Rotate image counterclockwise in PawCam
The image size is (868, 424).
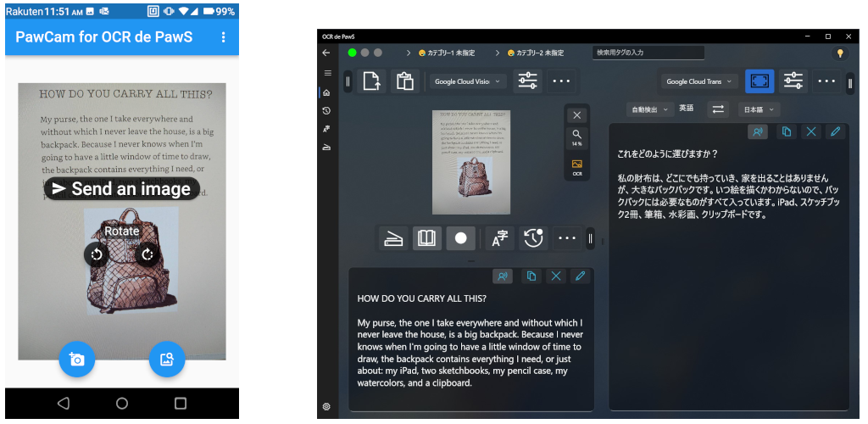pos(96,254)
